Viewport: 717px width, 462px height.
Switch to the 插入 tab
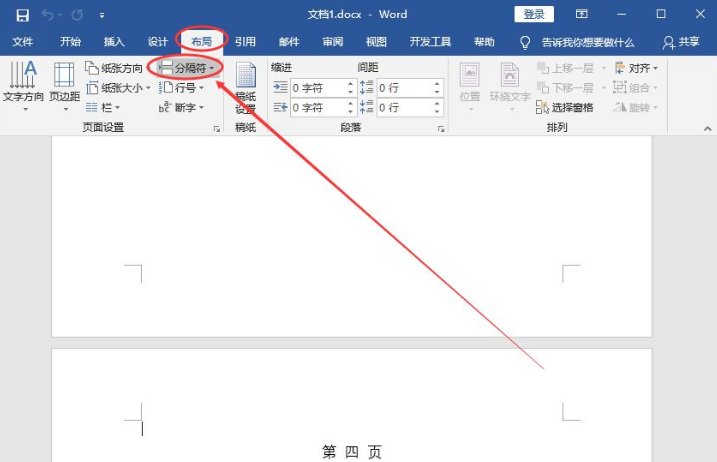click(x=114, y=42)
